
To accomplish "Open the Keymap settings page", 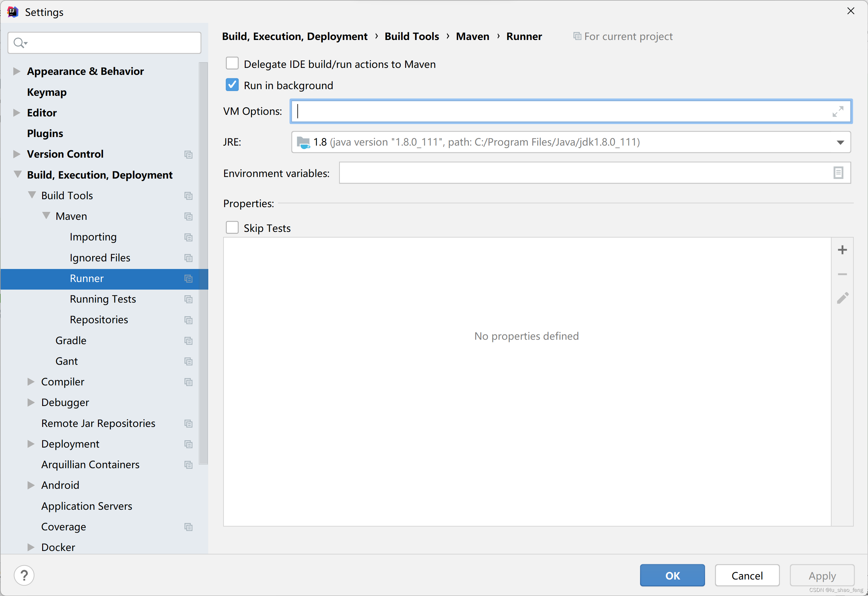I will [x=47, y=92].
